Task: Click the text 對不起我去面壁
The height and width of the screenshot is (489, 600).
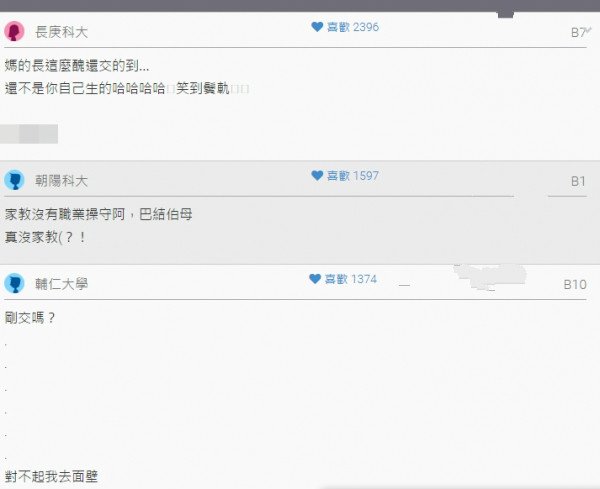Action: click(51, 477)
